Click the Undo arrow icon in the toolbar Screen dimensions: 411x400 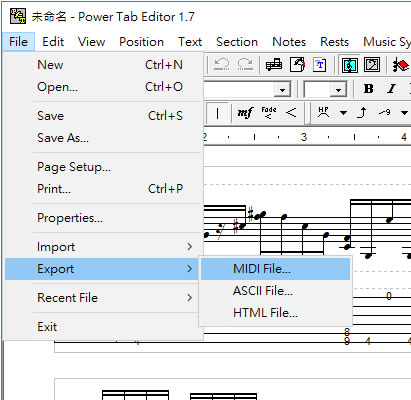[x=222, y=64]
